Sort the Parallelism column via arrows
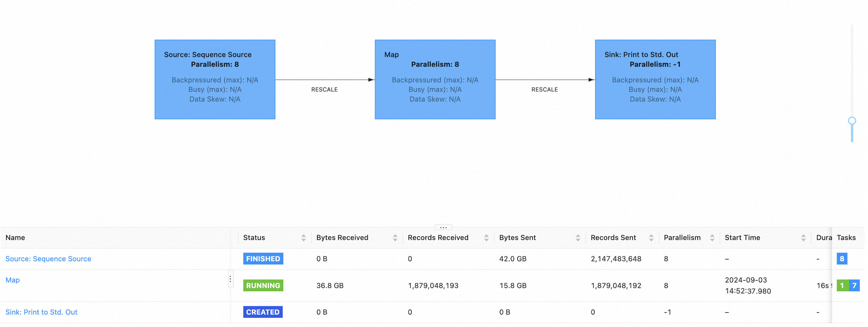This screenshot has height=327, width=868. click(712, 238)
